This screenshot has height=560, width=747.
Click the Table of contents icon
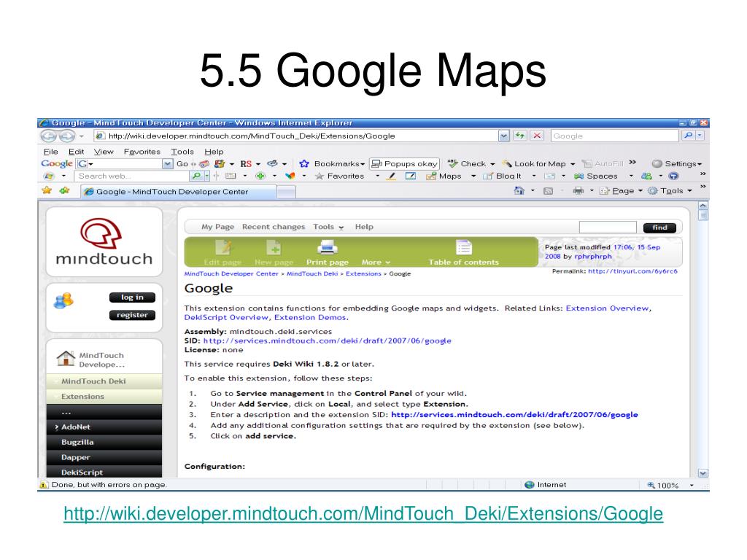tap(463, 247)
